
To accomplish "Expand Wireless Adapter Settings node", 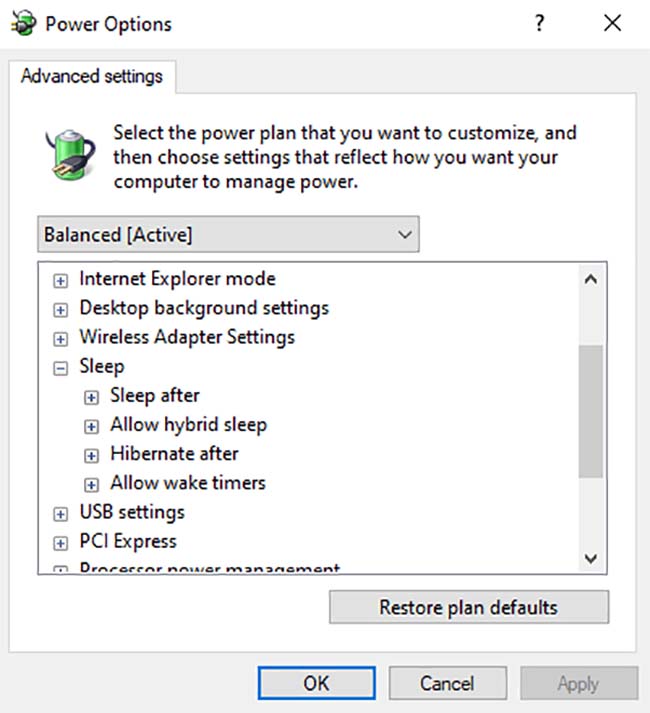I will coord(60,339).
